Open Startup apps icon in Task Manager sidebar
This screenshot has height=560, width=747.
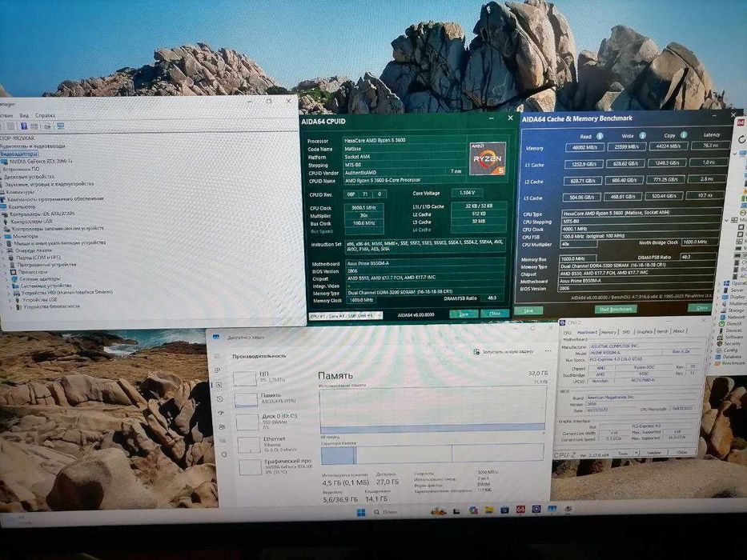coord(221,413)
